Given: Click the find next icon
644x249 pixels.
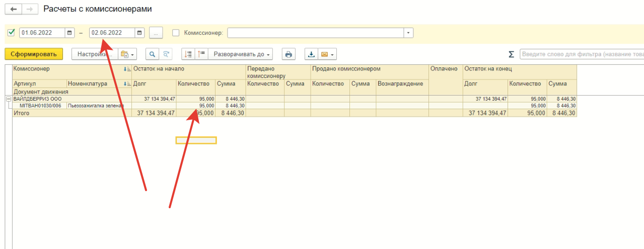Looking at the screenshot, I should point(165,54).
